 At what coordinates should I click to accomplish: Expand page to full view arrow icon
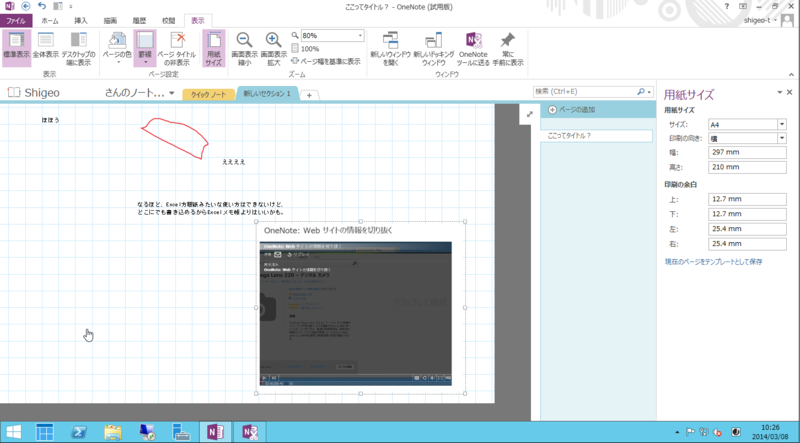[530, 114]
